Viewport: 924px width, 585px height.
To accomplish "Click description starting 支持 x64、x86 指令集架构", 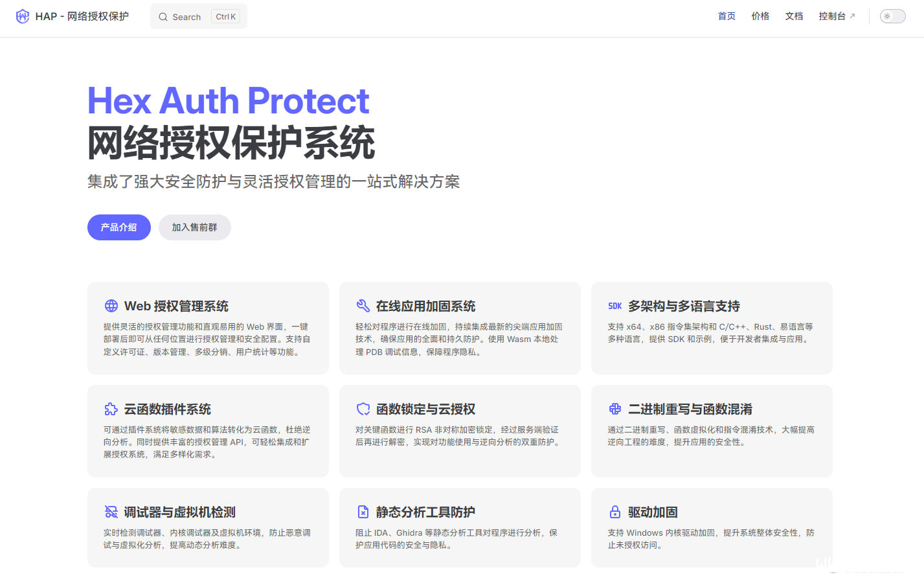I will pos(710,333).
